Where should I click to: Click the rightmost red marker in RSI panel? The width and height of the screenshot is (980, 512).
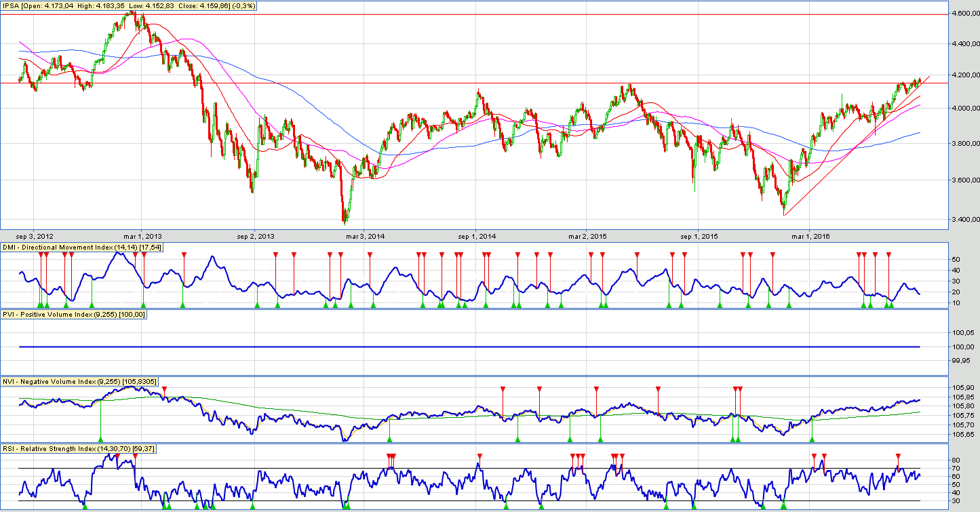click(x=898, y=456)
